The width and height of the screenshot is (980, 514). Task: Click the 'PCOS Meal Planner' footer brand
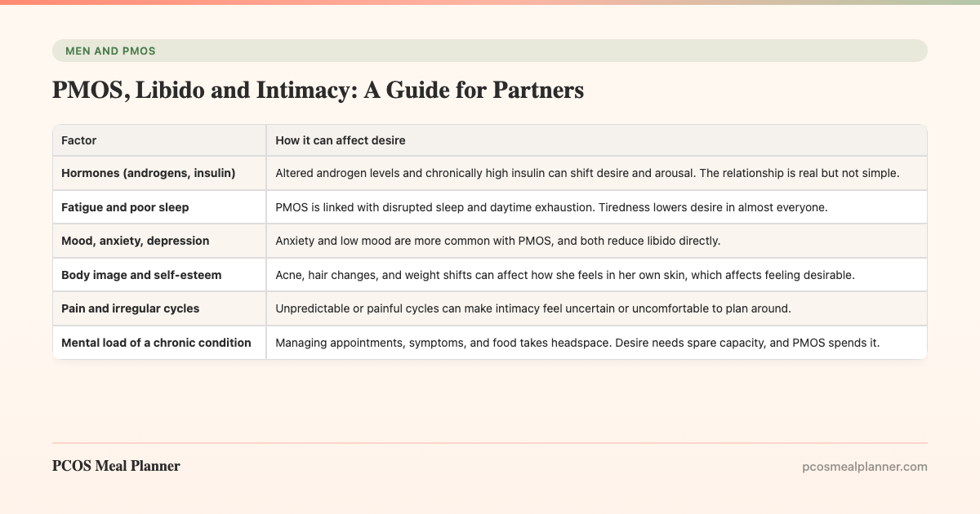click(x=116, y=466)
